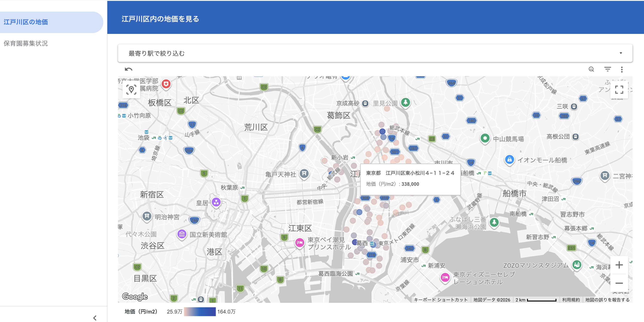Image resolution: width=644 pixels, height=322 pixels.
Task: Open the three-dot more options menu
Action: pyautogui.click(x=622, y=69)
